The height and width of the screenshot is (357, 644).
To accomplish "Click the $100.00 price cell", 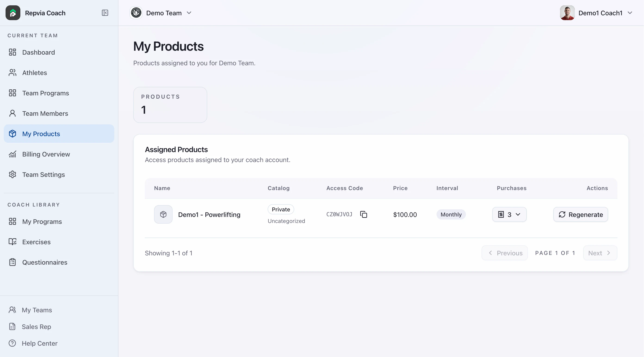I will pyautogui.click(x=405, y=215).
